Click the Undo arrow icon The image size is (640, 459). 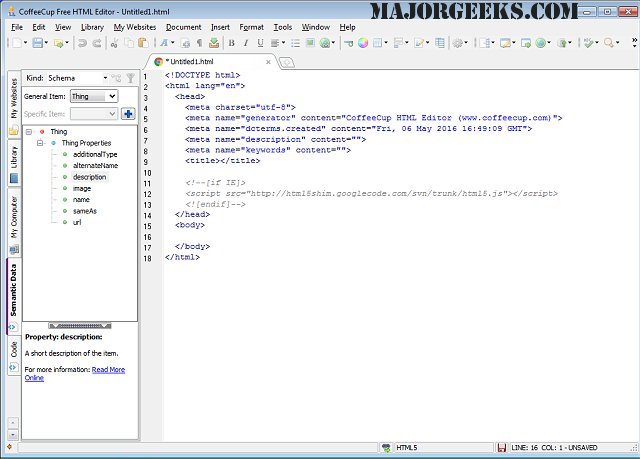pos(82,43)
